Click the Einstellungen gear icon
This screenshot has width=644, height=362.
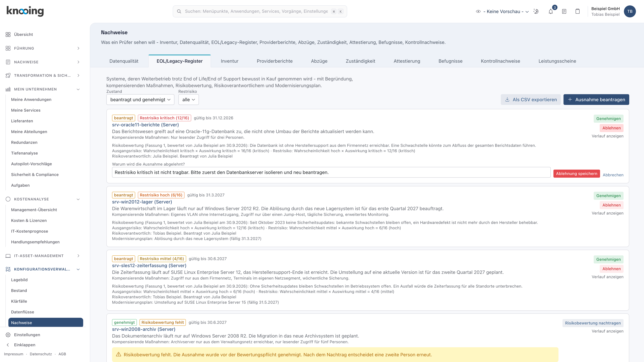click(8, 335)
